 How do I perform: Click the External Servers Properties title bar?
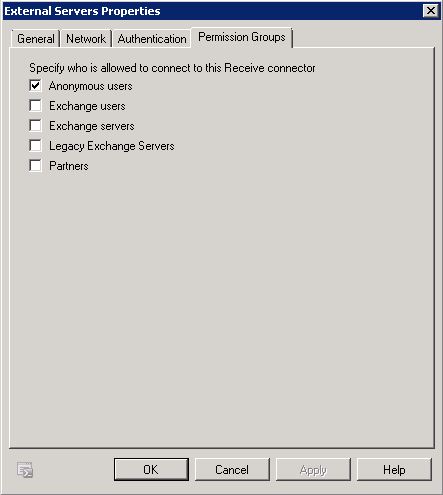point(213,11)
